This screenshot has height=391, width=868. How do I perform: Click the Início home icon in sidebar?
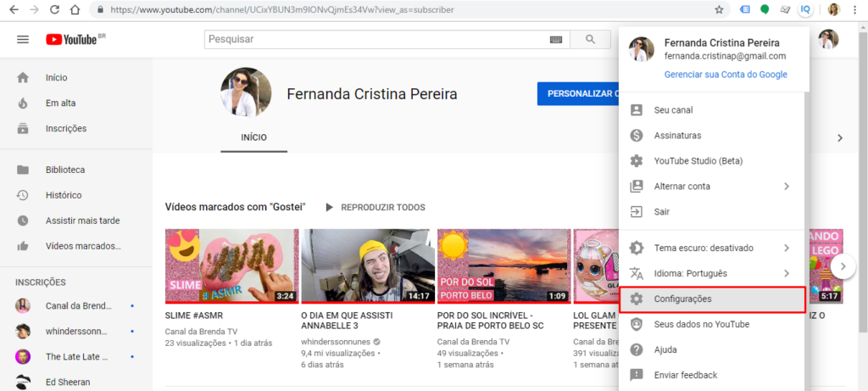pos(23,77)
